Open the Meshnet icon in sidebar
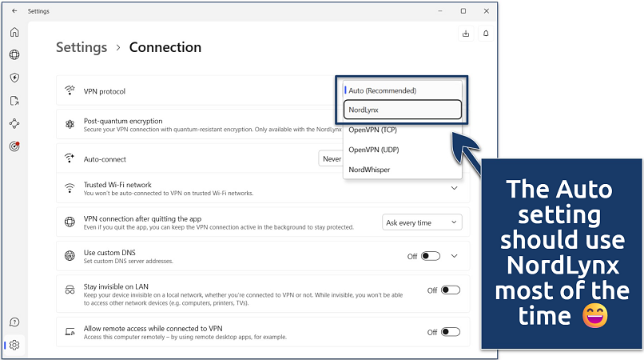Image resolution: width=644 pixels, height=360 pixels. click(14, 124)
